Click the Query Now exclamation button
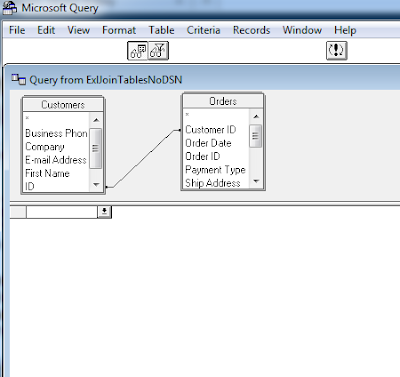The image size is (400, 377). coord(337,50)
